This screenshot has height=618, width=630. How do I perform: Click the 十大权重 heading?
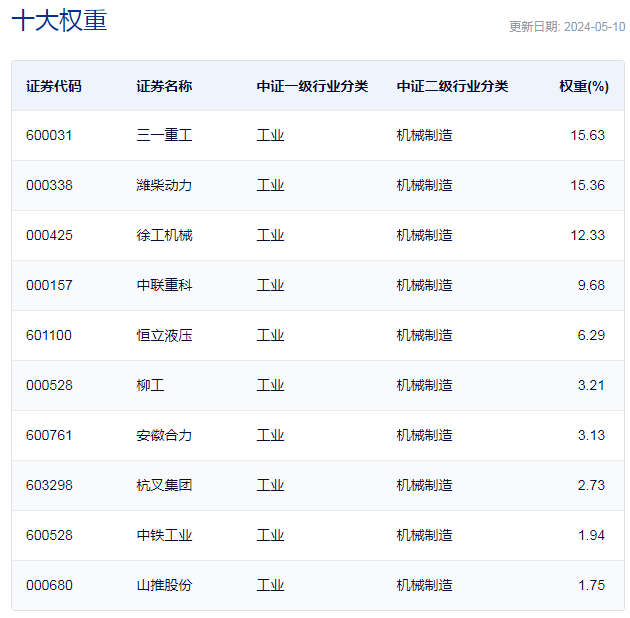tap(59, 20)
